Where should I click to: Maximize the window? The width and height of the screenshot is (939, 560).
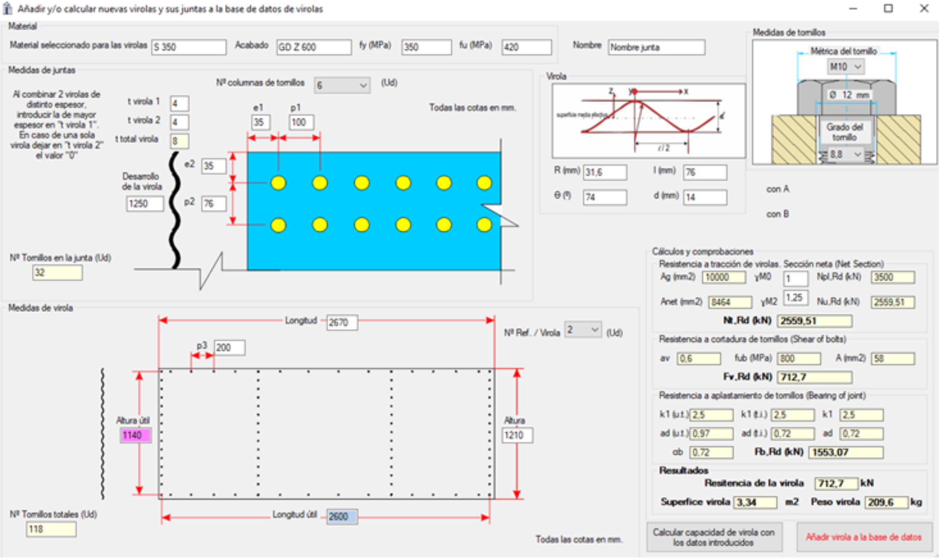tap(888, 8)
